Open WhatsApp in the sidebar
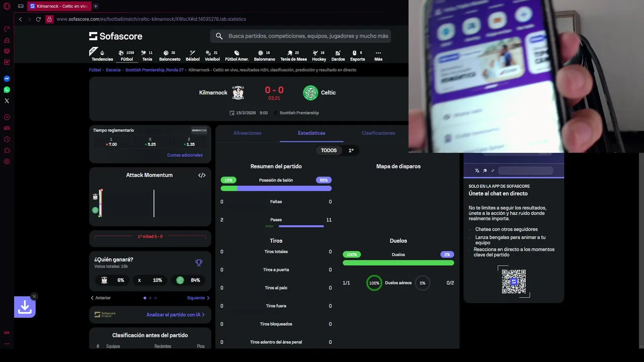Screen dimensions: 644x362 pos(7,90)
